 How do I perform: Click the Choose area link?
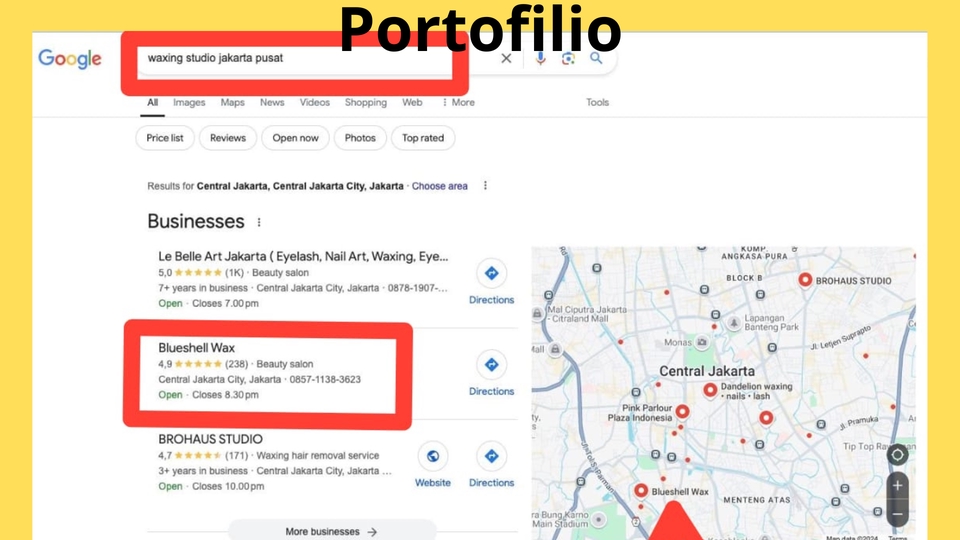(440, 186)
